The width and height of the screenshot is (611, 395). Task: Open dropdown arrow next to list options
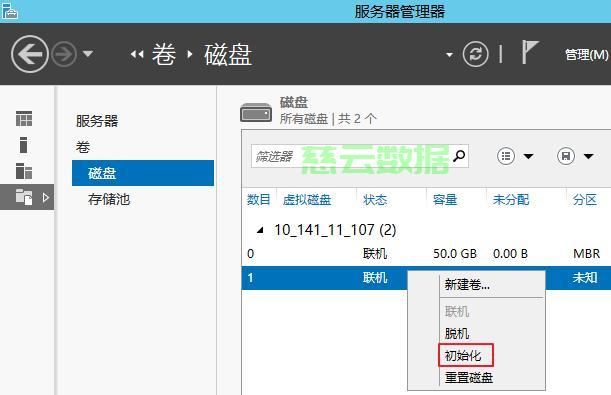click(x=528, y=157)
